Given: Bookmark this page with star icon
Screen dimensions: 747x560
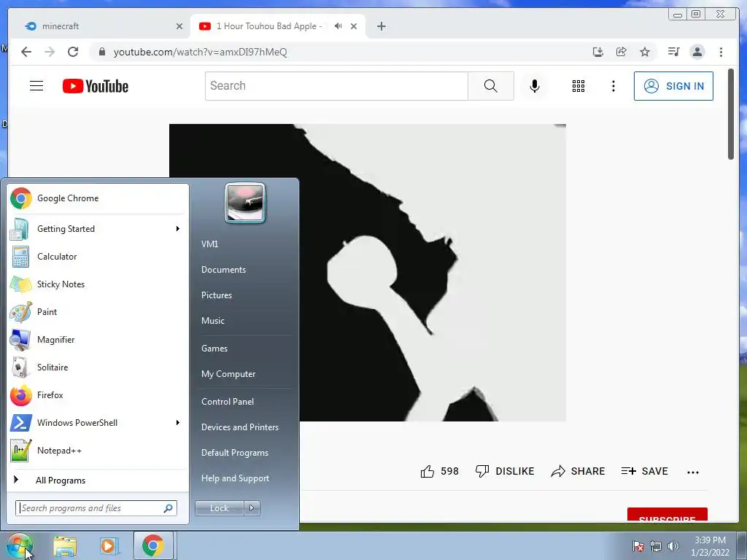Looking at the screenshot, I should coord(645,52).
